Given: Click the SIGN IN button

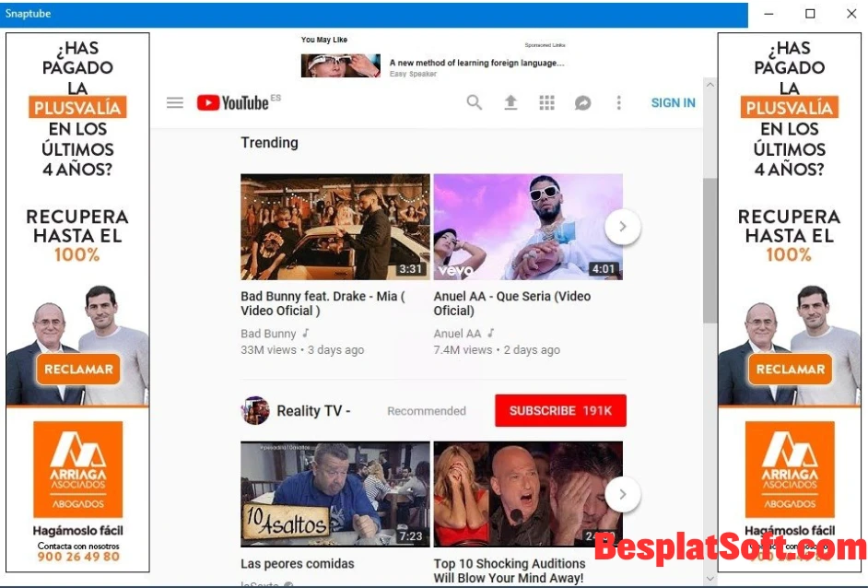Looking at the screenshot, I should click(673, 102).
